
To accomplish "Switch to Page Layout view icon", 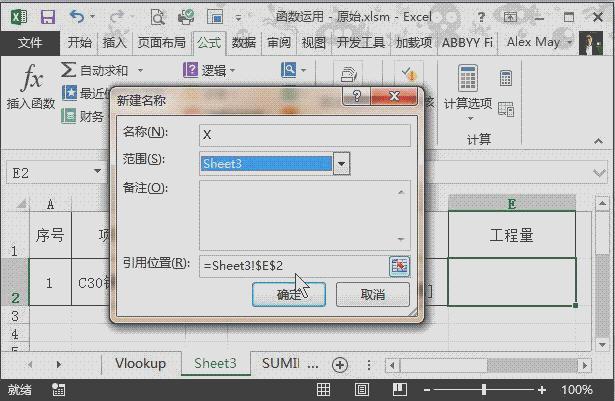I will point(361,389).
